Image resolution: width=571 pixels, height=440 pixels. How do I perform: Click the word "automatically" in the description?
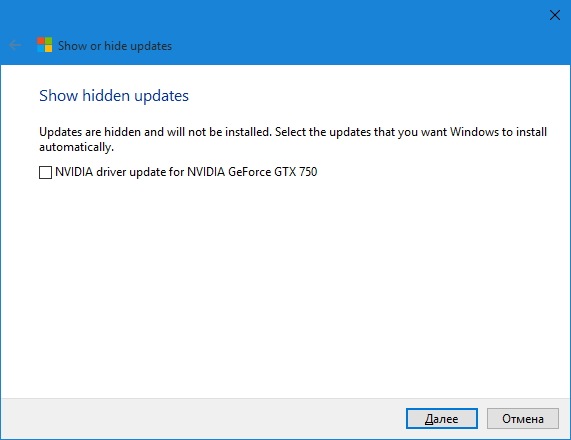point(75,147)
